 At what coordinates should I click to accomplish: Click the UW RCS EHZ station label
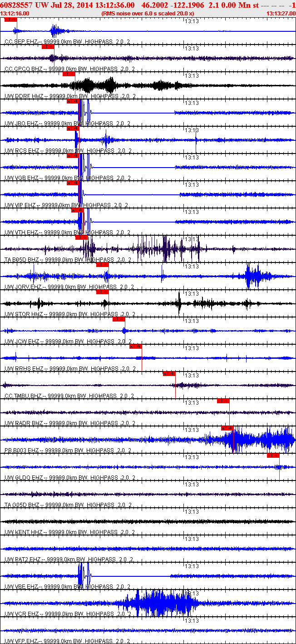tap(68, 151)
